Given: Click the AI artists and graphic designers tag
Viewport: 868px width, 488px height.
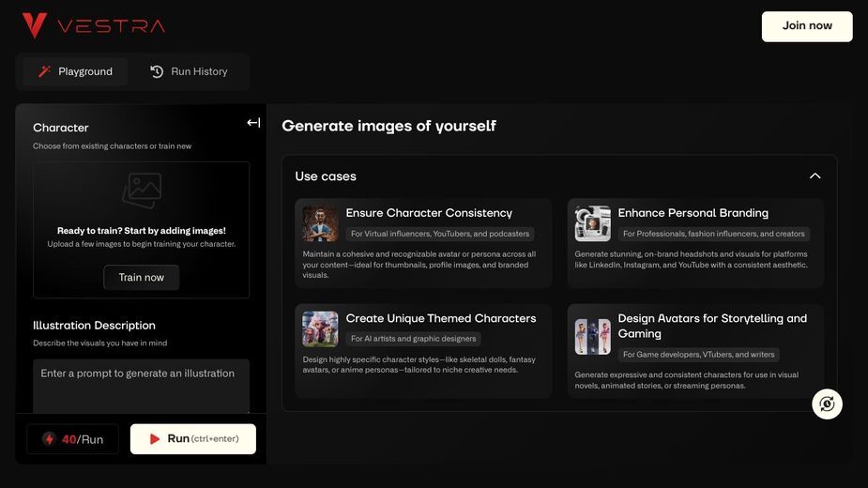Looking at the screenshot, I should [x=414, y=339].
